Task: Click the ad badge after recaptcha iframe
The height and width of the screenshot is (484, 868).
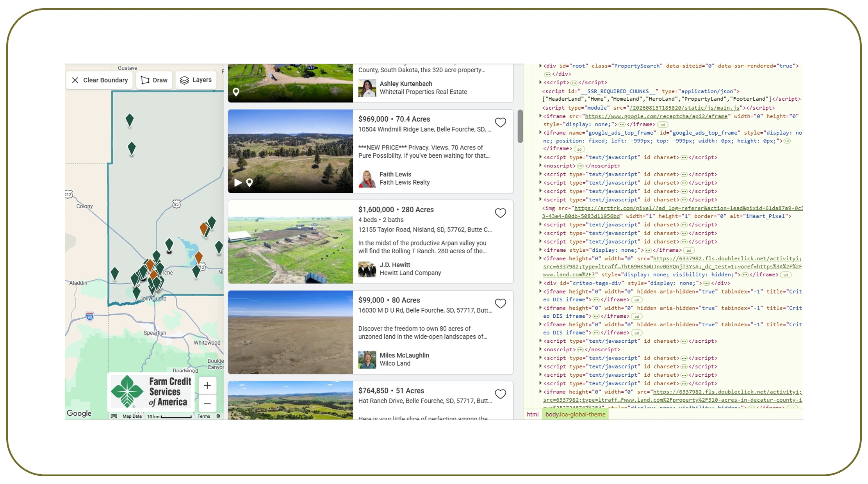Action: point(663,125)
